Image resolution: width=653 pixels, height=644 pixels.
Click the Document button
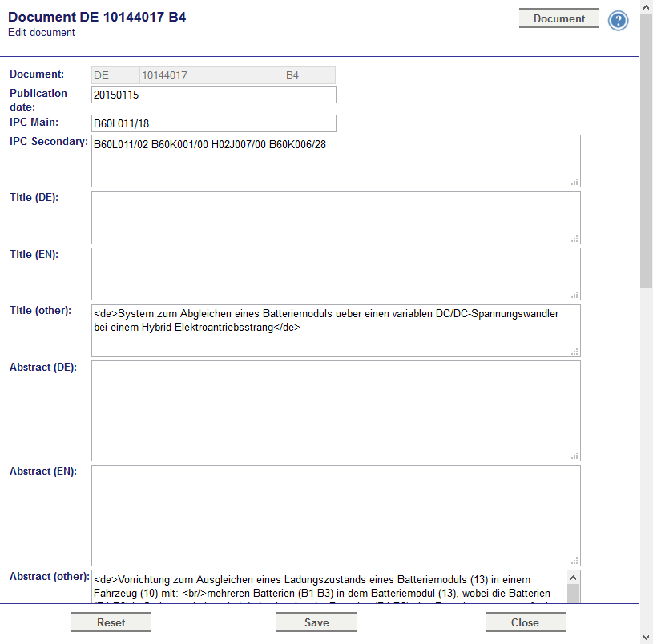pyautogui.click(x=559, y=18)
